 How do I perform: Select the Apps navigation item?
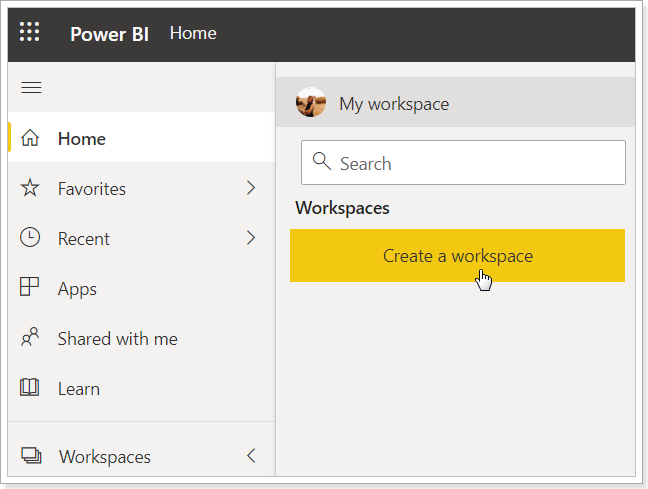141,288
